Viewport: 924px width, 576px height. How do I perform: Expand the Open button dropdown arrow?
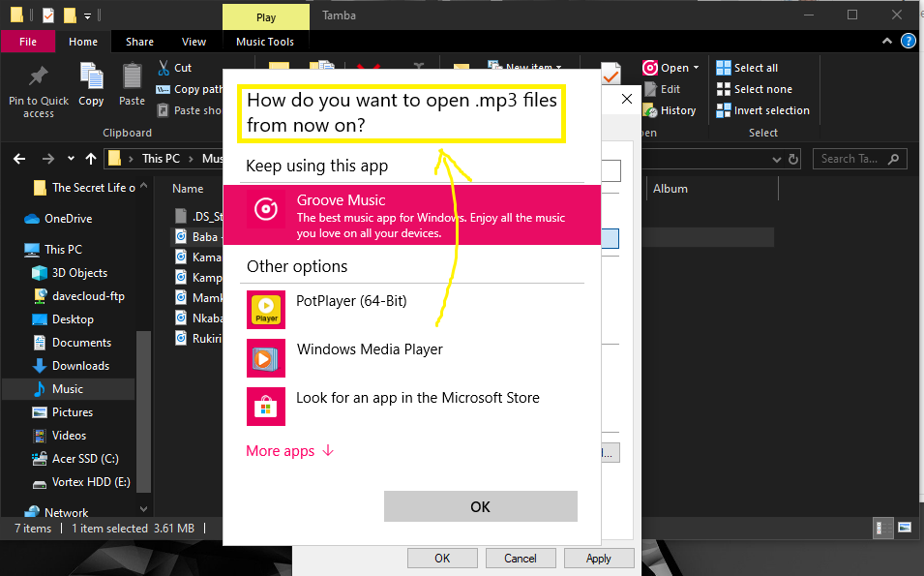click(x=696, y=68)
